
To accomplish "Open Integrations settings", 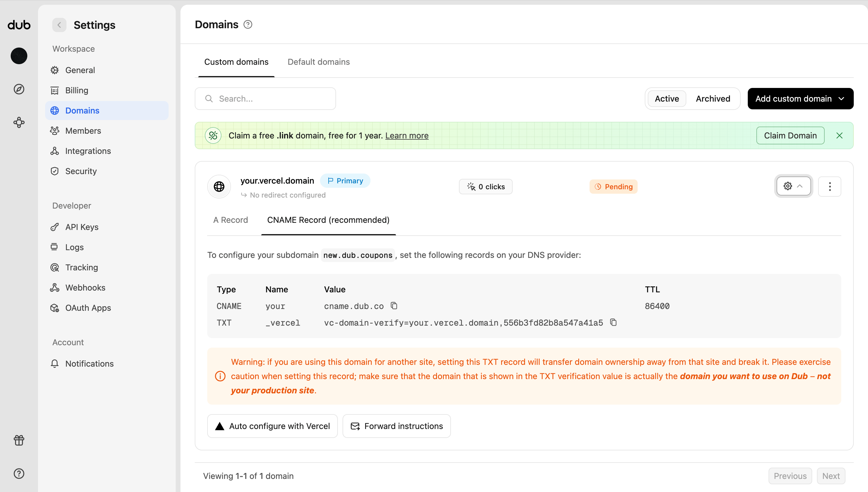I will pyautogui.click(x=107, y=151).
